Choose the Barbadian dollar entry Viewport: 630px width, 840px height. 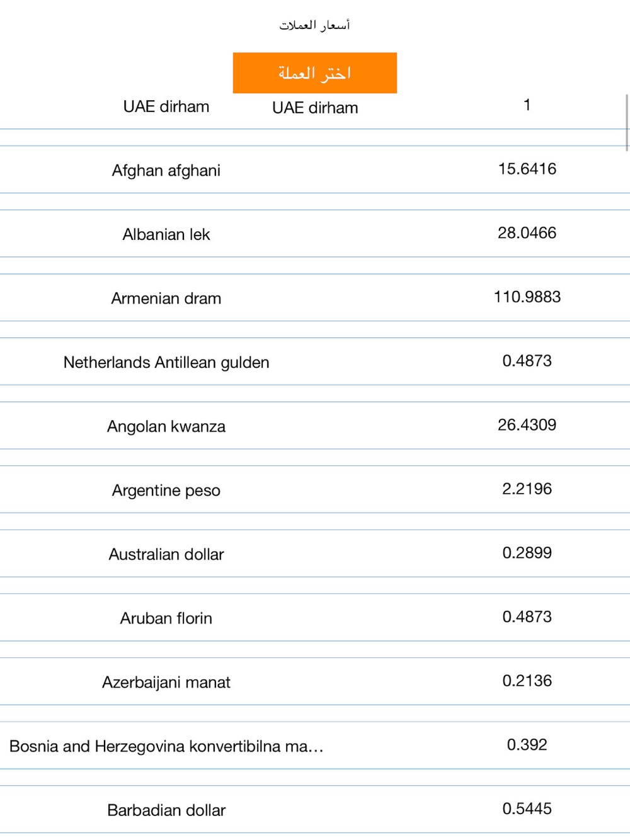coord(166,810)
